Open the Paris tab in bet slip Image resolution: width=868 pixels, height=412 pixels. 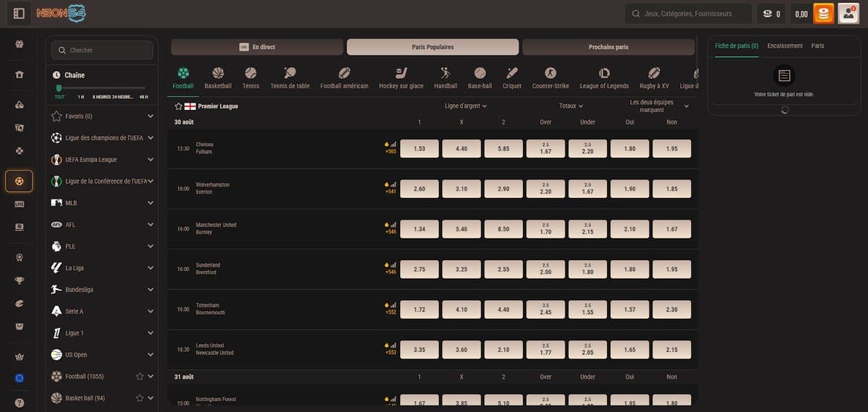pyautogui.click(x=817, y=46)
